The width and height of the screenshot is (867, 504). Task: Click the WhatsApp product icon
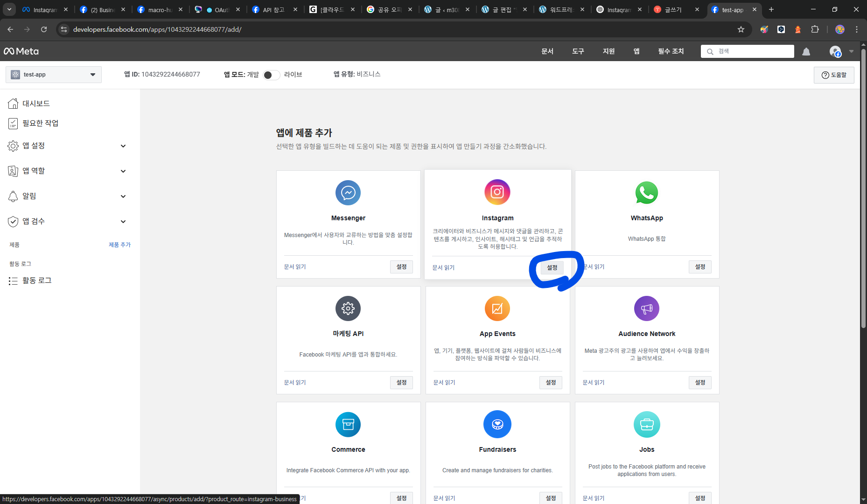(647, 193)
